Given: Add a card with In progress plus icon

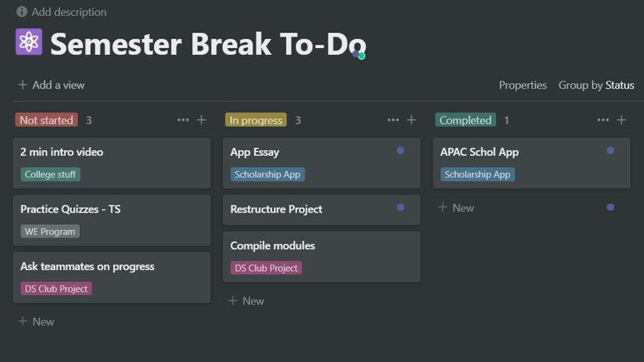Looking at the screenshot, I should (411, 120).
